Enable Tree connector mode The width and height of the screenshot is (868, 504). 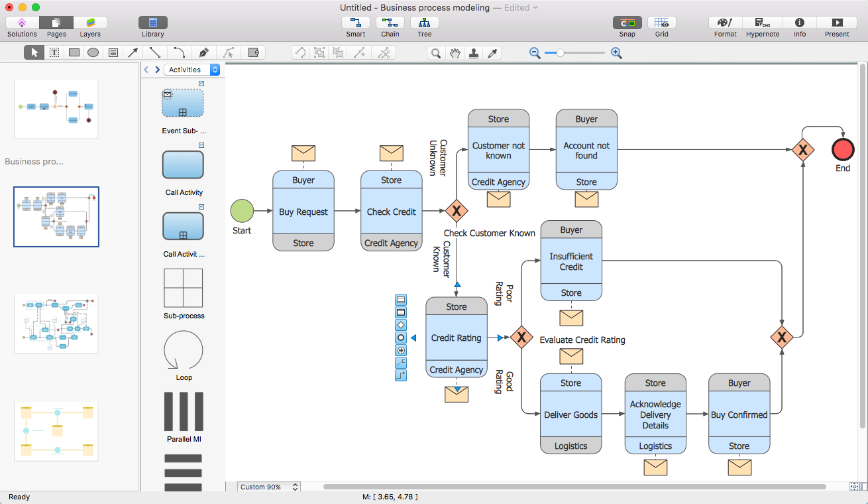(x=425, y=23)
